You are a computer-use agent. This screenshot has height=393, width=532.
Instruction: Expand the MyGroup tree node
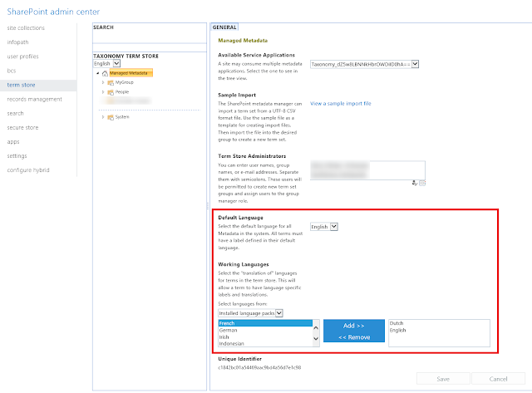pos(102,83)
